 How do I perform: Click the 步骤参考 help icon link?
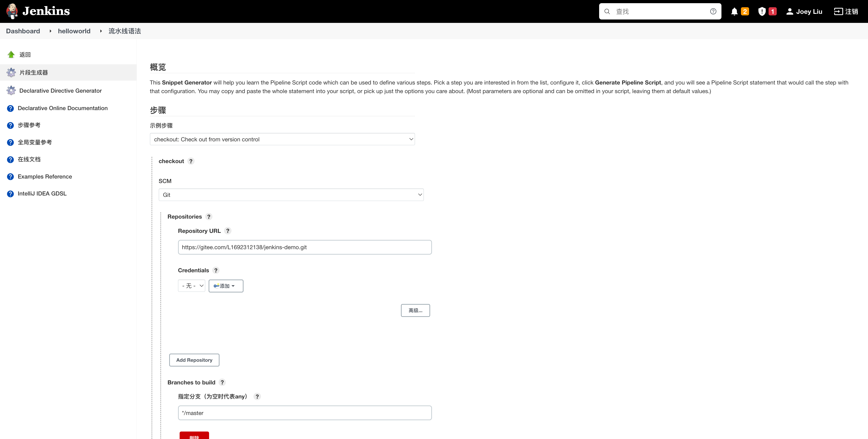pos(10,125)
